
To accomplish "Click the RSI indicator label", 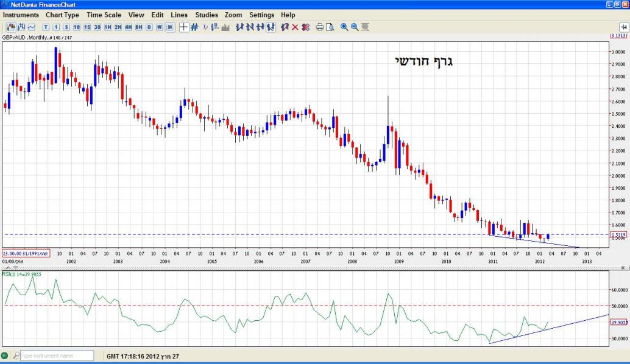I will pos(22,274).
